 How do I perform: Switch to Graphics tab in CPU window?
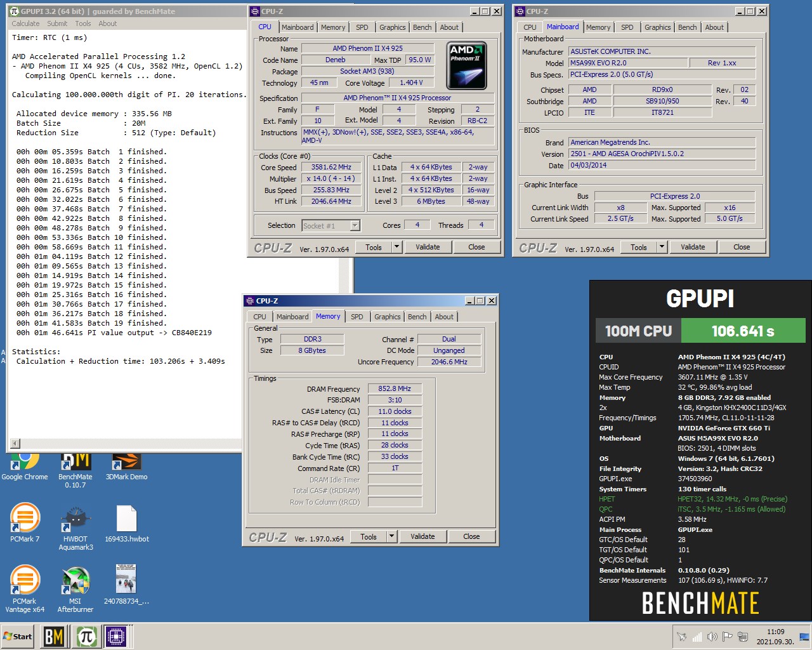393,27
